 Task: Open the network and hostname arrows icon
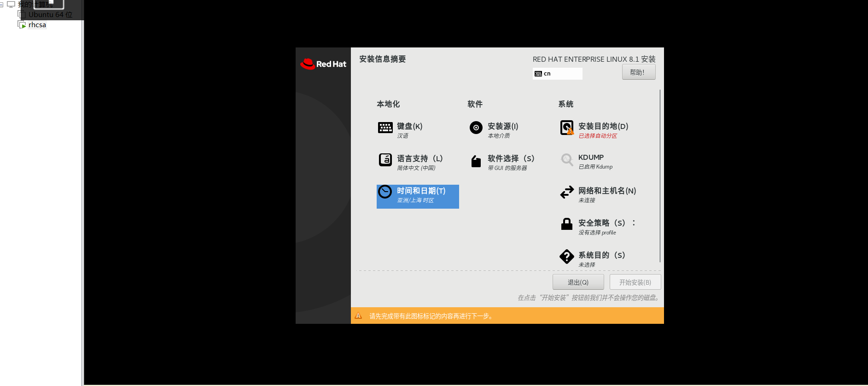coord(567,192)
